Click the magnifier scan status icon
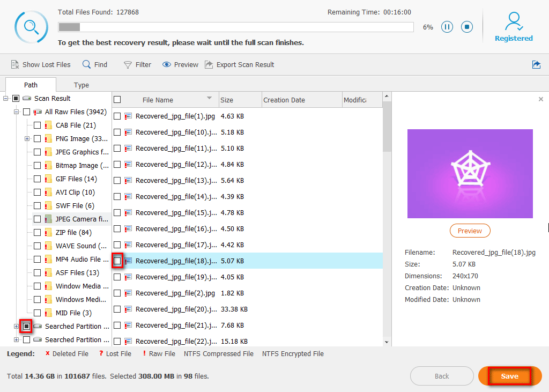 click(x=31, y=27)
